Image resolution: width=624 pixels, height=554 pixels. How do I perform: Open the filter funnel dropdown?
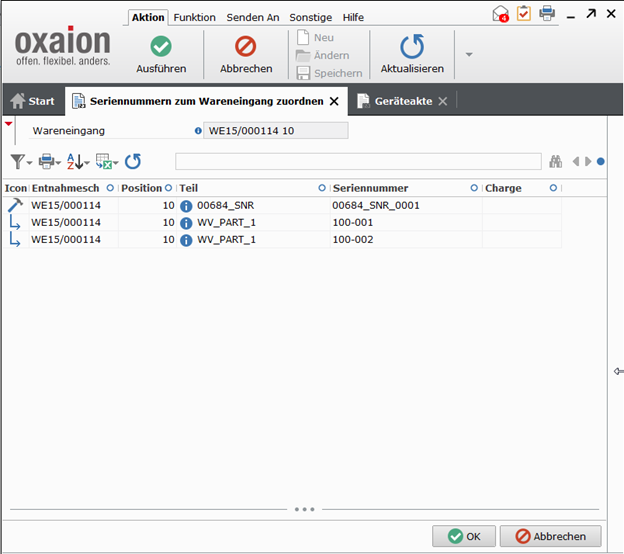click(x=21, y=161)
